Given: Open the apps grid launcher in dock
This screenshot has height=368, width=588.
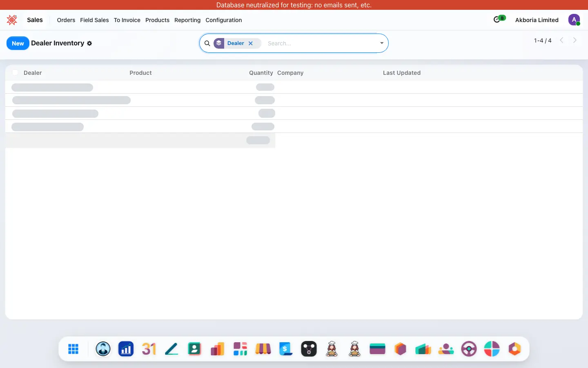Looking at the screenshot, I should [73, 349].
